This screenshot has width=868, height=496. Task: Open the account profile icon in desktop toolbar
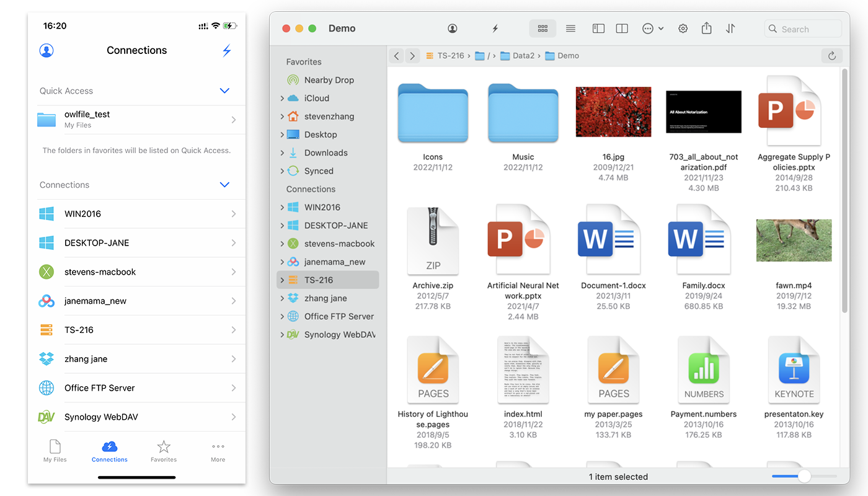pos(453,29)
